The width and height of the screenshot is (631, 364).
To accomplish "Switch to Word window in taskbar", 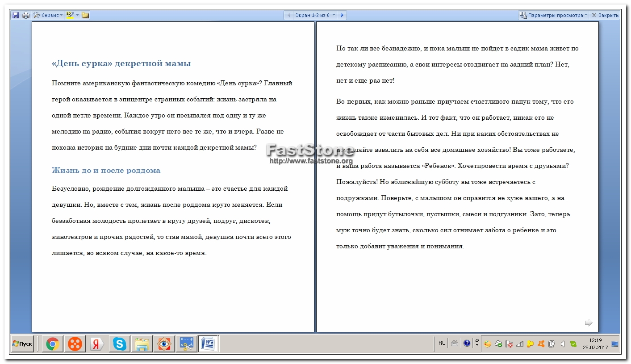I will point(209,344).
